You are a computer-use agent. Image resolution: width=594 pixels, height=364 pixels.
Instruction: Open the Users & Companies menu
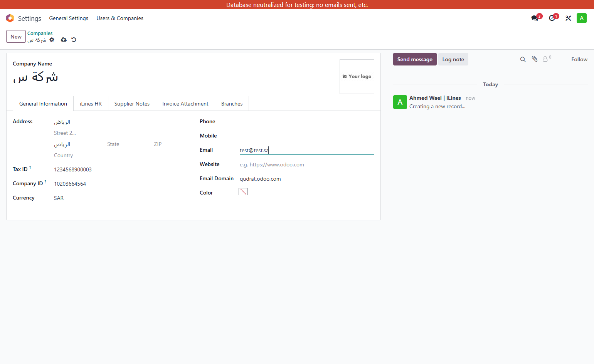coord(120,18)
